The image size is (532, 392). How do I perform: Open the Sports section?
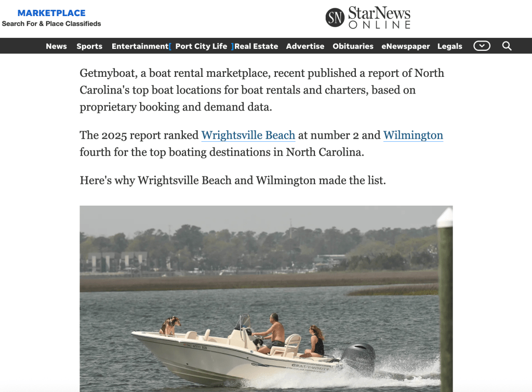click(x=89, y=46)
